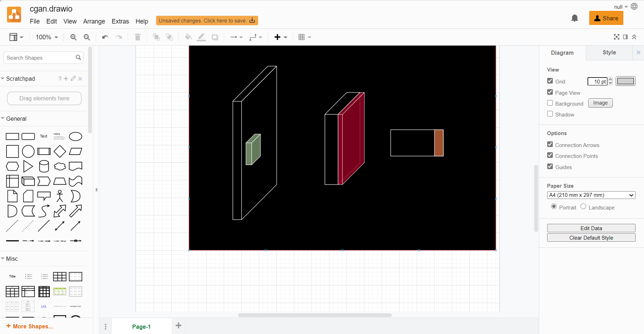
Task: Select the actor stick figure shape
Action: pyautogui.click(x=60, y=196)
